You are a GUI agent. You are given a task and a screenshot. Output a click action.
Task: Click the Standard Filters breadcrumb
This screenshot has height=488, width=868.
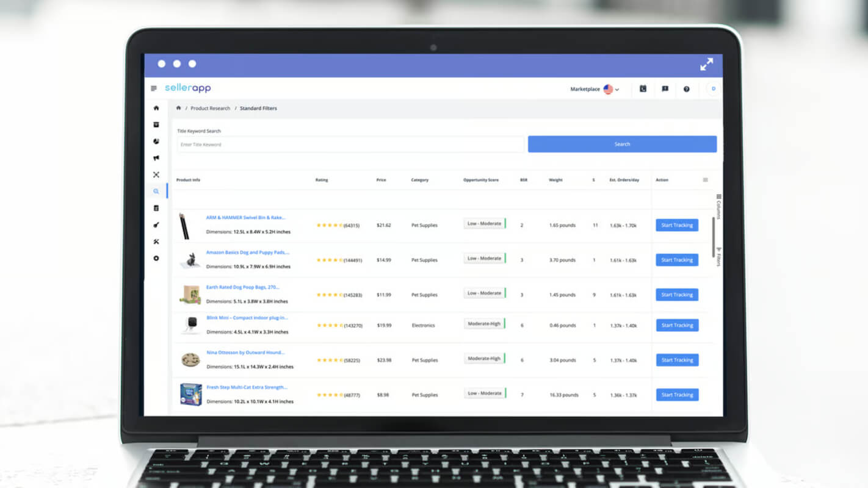tap(258, 108)
